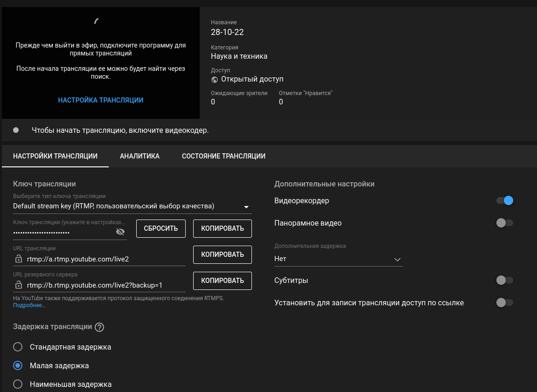
Task: Click the СБРОСИТЬ button to reset stream key
Action: (160, 228)
